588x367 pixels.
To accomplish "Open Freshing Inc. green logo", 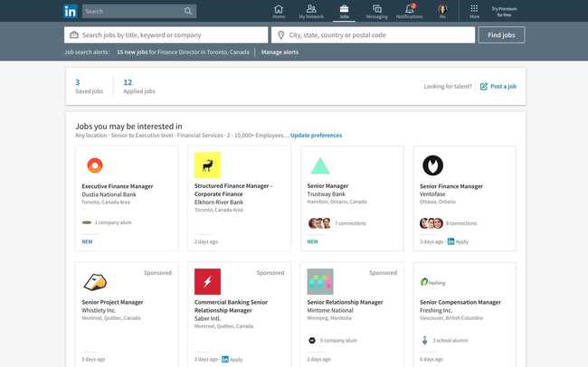I will pos(432,282).
